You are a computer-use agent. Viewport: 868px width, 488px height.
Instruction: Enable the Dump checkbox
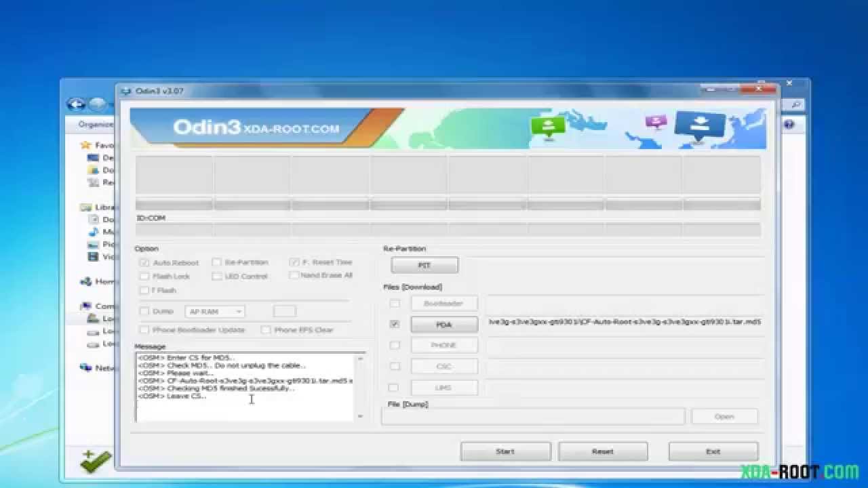[144, 311]
